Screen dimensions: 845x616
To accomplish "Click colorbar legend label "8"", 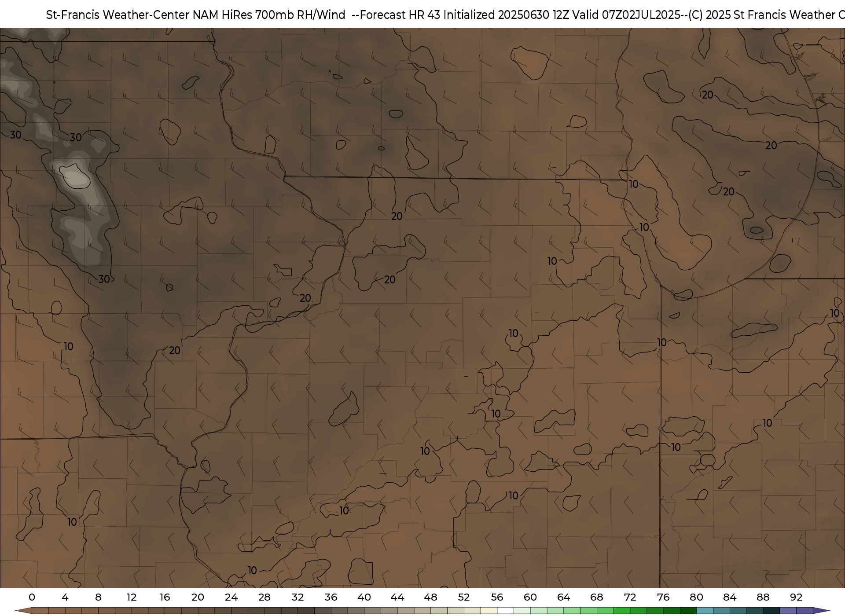I will 98,597.
